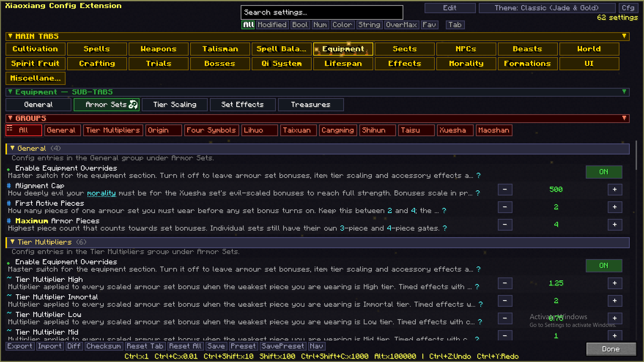
Task: Open the Treasures sub-tab
Action: (x=311, y=104)
